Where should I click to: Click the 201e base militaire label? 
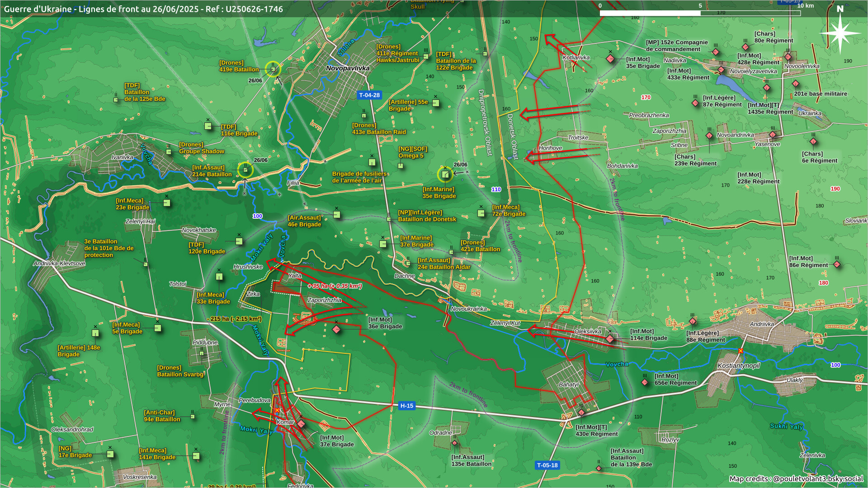[821, 94]
